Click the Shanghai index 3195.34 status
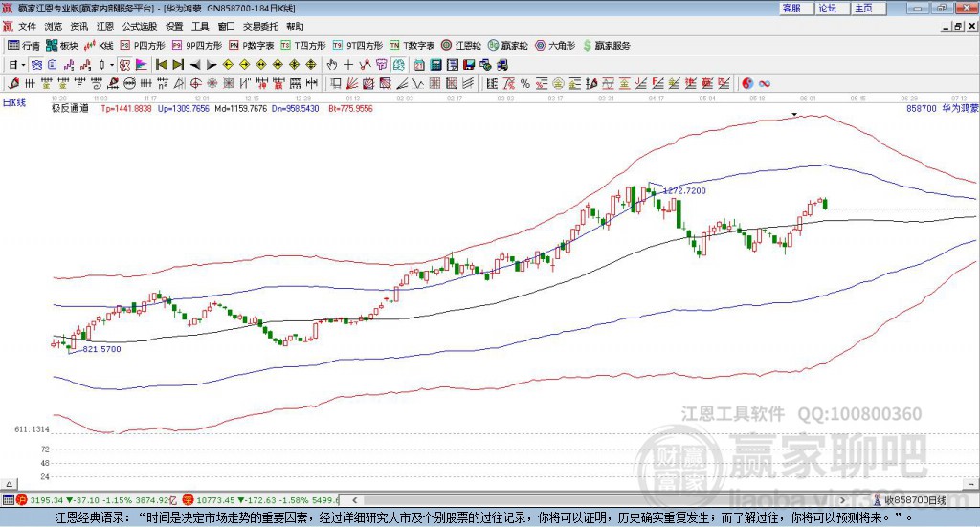Viewport: 980px width, 527px height. (x=46, y=500)
